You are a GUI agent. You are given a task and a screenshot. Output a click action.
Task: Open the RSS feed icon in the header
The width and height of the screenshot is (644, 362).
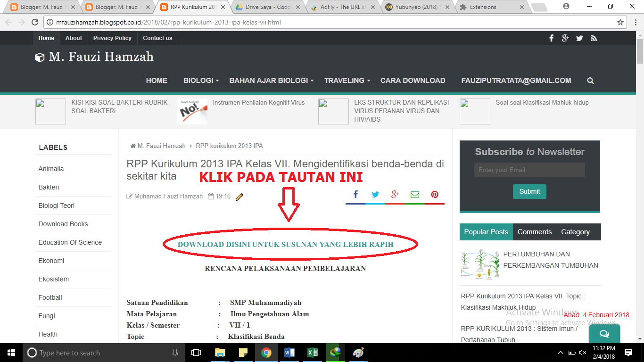(594, 38)
